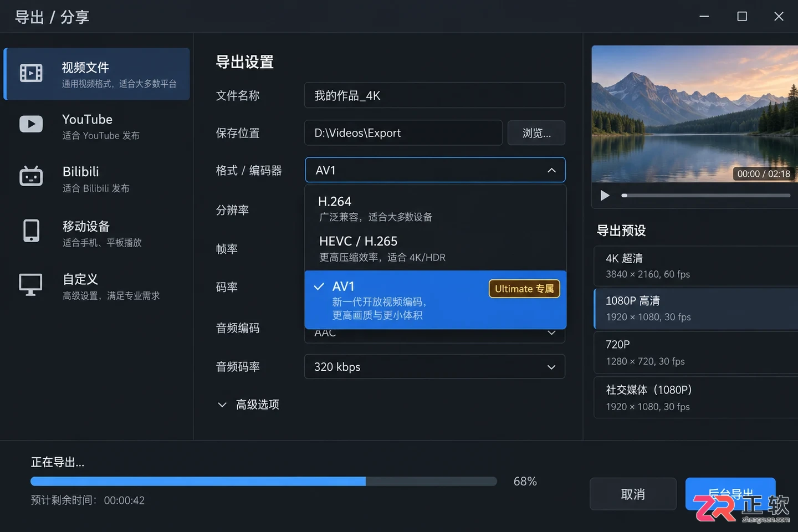Select the 社交媒体 (1080P) preset
This screenshot has height=532, width=798.
click(696, 398)
